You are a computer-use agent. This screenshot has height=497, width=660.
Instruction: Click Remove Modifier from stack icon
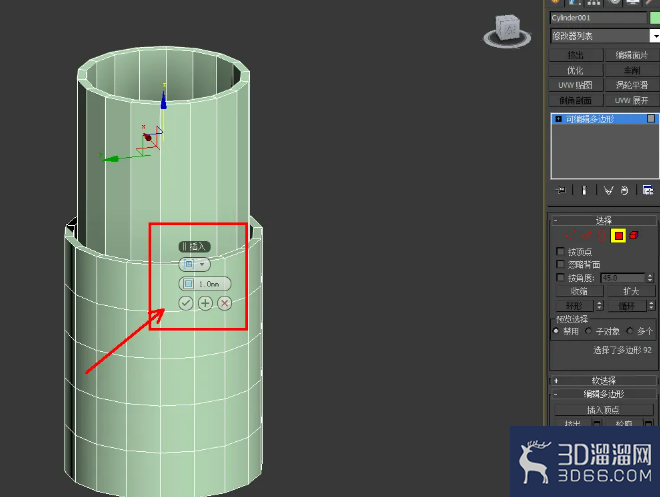click(x=624, y=191)
